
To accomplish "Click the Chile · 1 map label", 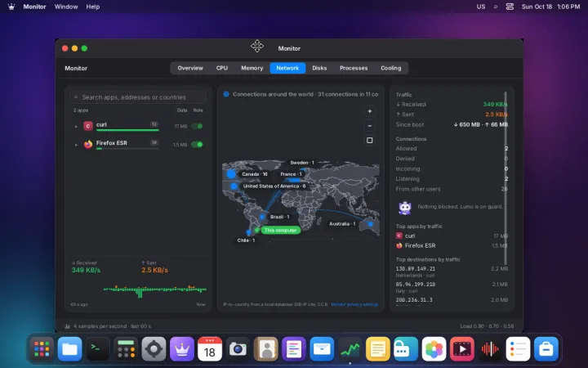I will [246, 240].
